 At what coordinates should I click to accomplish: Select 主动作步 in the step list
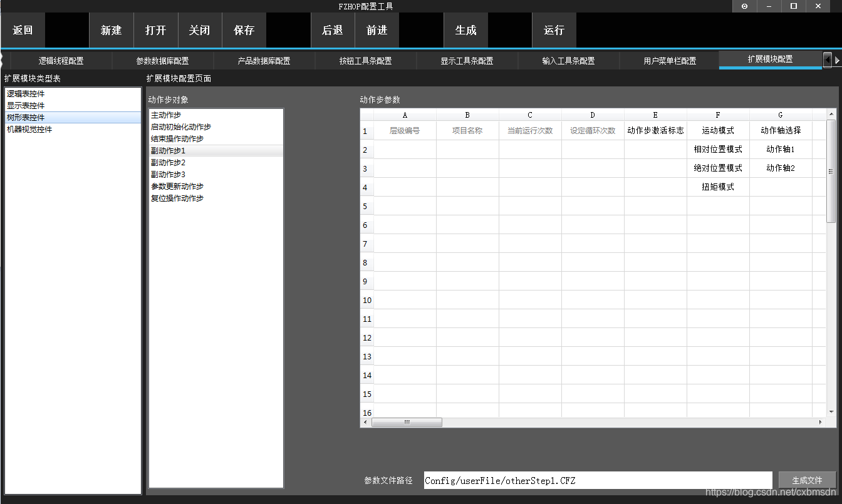[x=216, y=115]
